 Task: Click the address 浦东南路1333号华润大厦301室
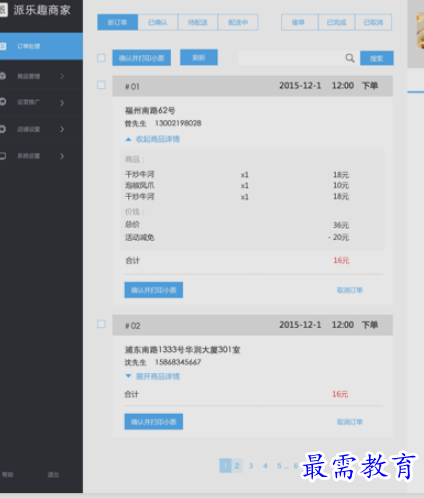pyautogui.click(x=183, y=349)
